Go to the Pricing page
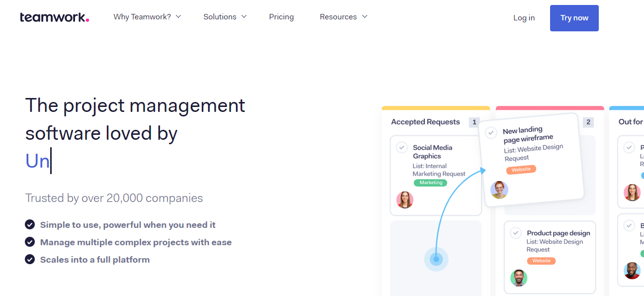 click(x=281, y=17)
